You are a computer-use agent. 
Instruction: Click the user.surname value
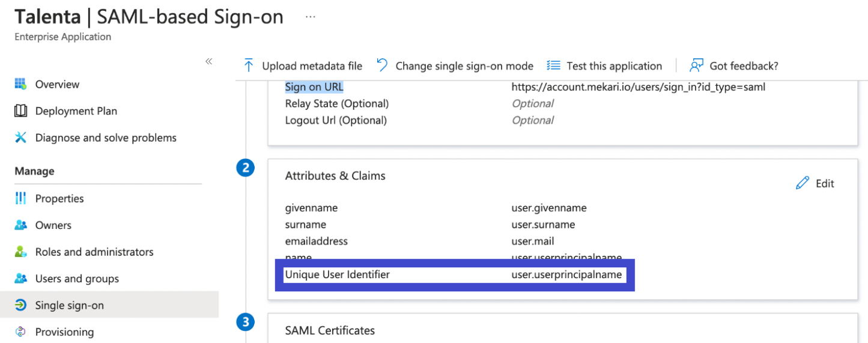[543, 225]
